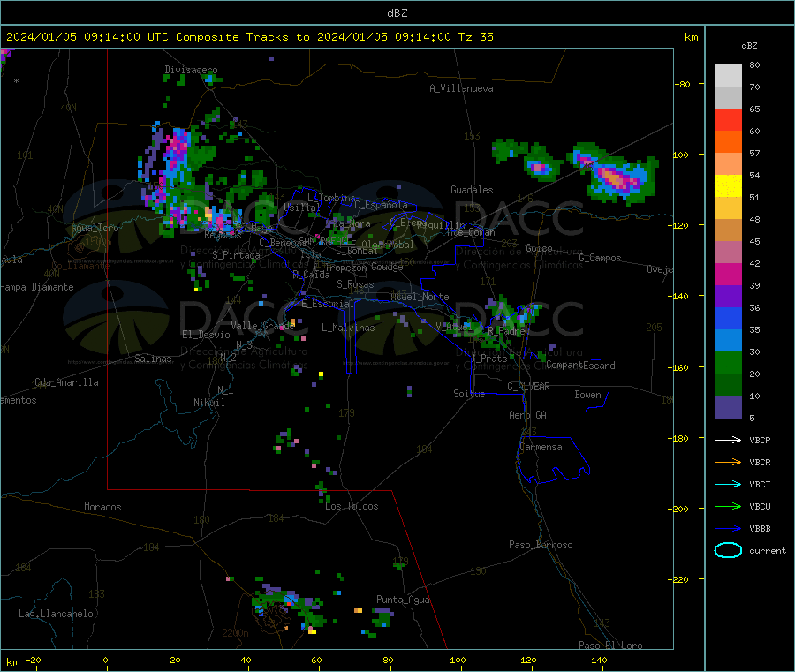Pick the dark blue swatch below 36 dBZ

pyautogui.click(x=728, y=318)
